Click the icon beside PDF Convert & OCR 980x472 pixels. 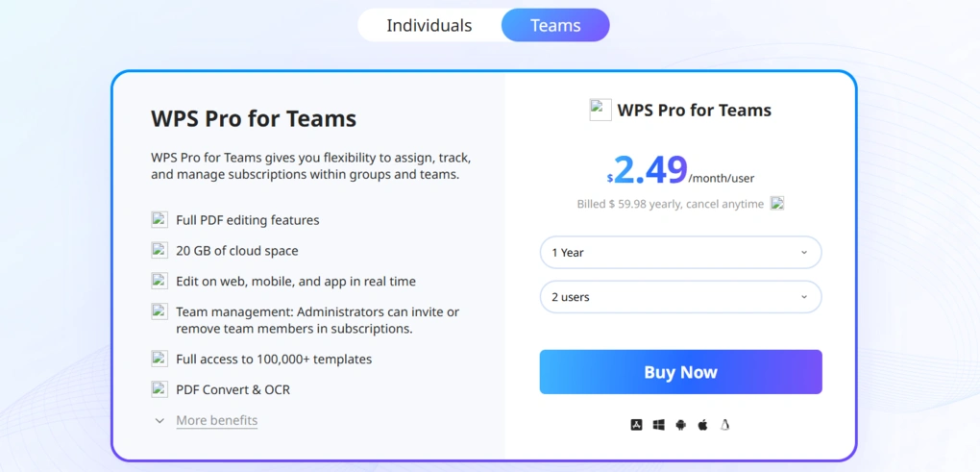pyautogui.click(x=159, y=389)
